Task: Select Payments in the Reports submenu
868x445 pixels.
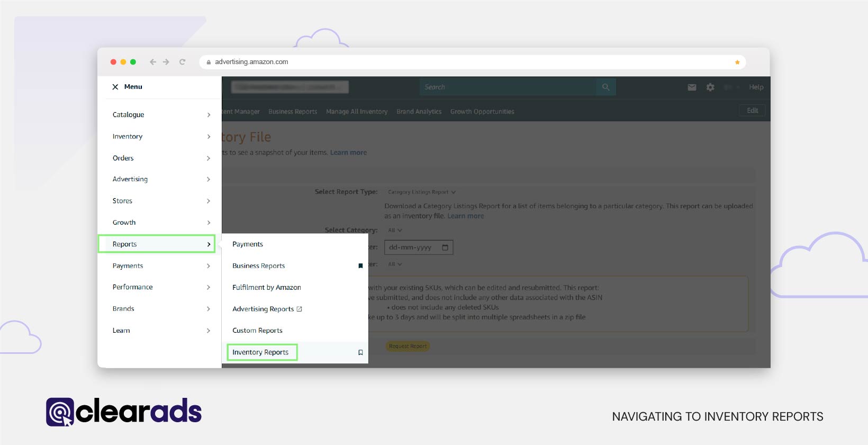Action: (x=248, y=244)
